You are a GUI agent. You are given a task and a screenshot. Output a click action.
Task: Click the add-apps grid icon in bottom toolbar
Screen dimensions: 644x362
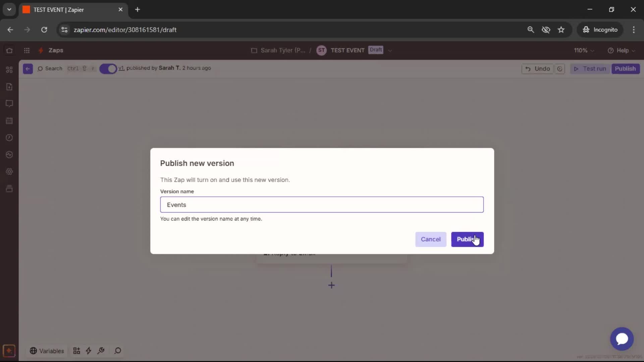click(76, 351)
